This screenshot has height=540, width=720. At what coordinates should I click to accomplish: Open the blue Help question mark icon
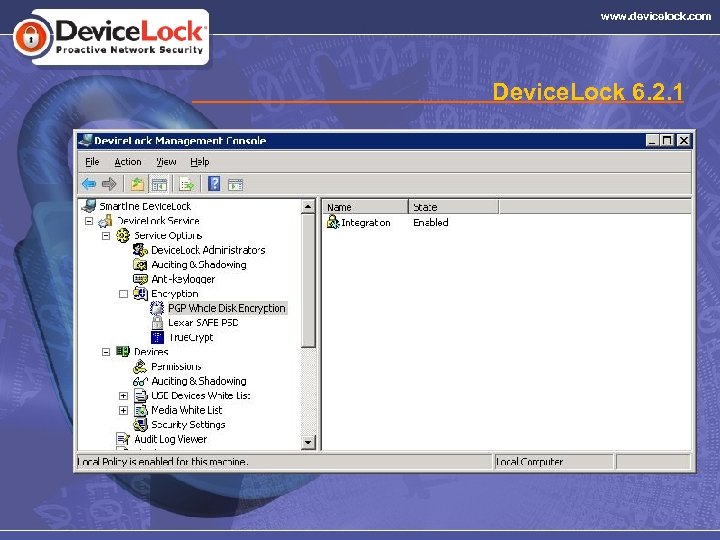[214, 184]
